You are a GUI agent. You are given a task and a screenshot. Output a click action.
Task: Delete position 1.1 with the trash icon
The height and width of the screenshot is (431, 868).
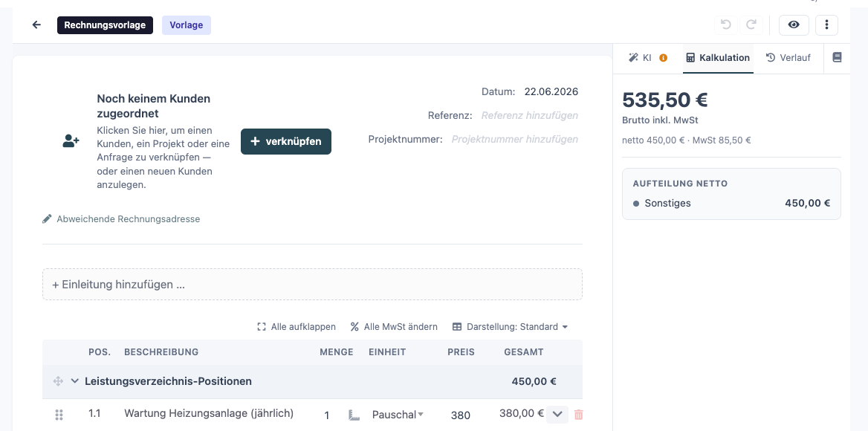[578, 415]
